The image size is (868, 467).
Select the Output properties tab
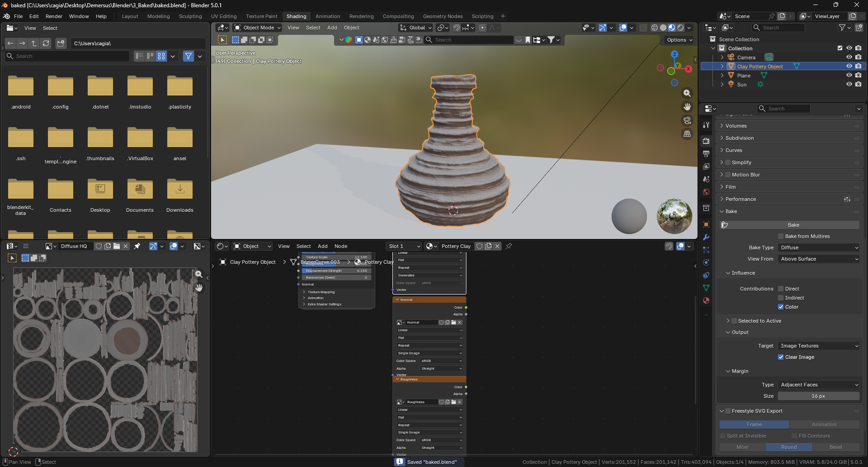706,153
